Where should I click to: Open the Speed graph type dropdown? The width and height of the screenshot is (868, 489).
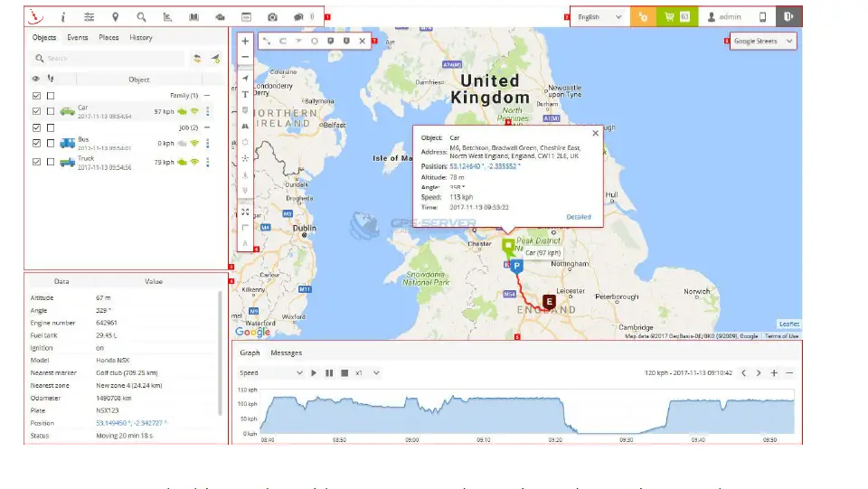[270, 372]
